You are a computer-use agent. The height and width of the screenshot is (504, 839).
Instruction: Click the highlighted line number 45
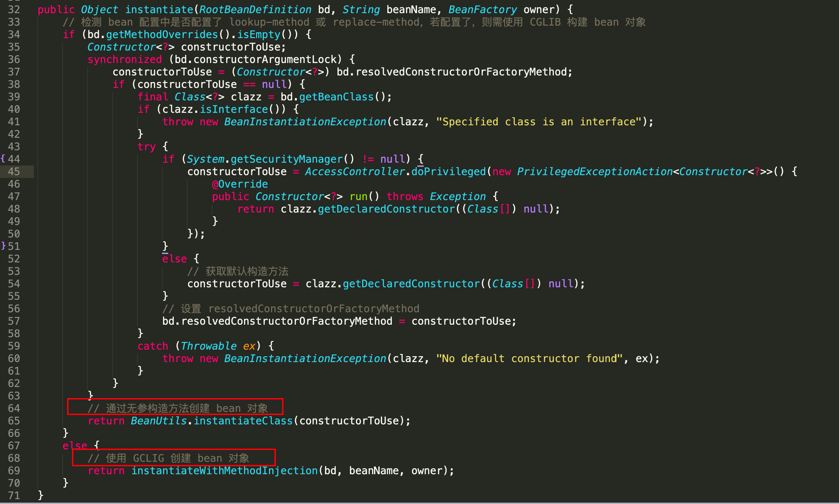[x=14, y=171]
